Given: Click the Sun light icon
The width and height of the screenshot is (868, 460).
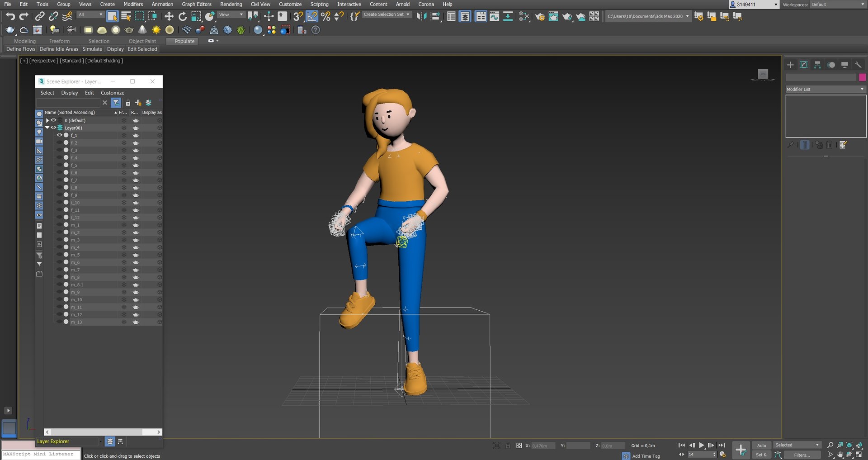Looking at the screenshot, I should [x=156, y=30].
